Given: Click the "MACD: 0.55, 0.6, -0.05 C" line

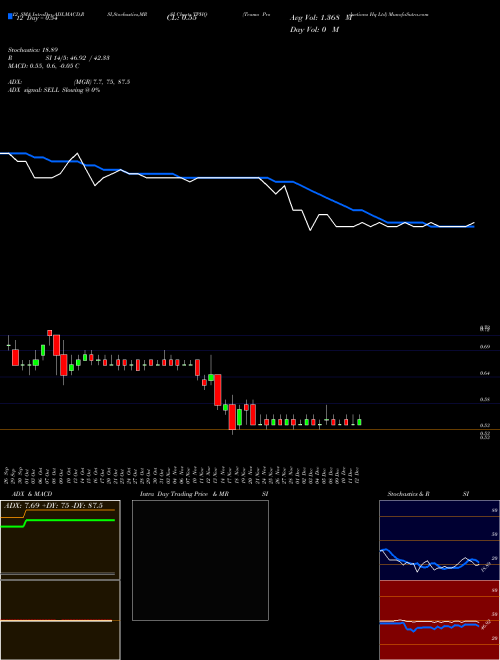Looking at the screenshot, I should [43, 66].
